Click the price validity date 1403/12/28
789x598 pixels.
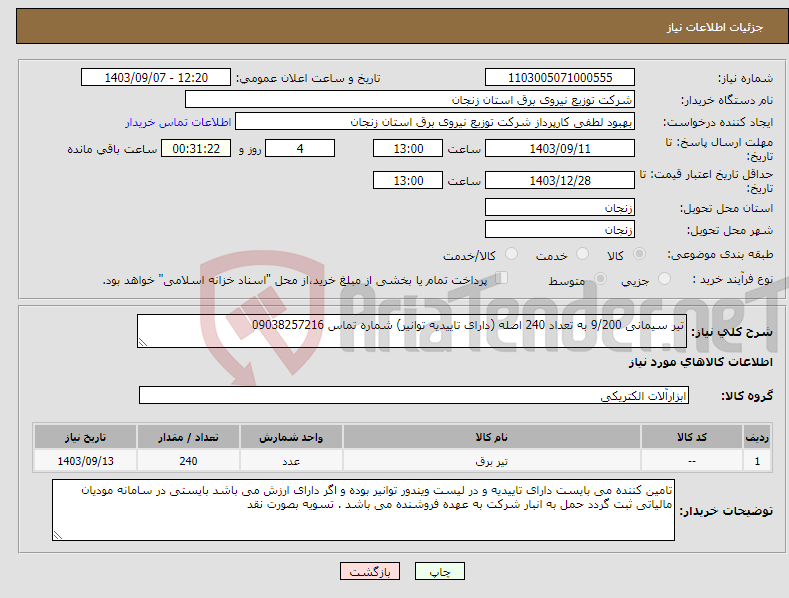[560, 180]
